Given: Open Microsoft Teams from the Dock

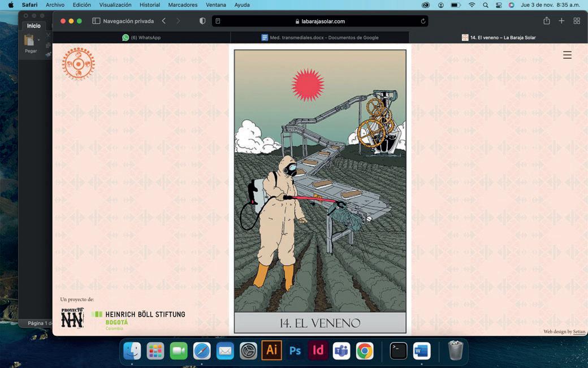Looking at the screenshot, I should [x=341, y=351].
